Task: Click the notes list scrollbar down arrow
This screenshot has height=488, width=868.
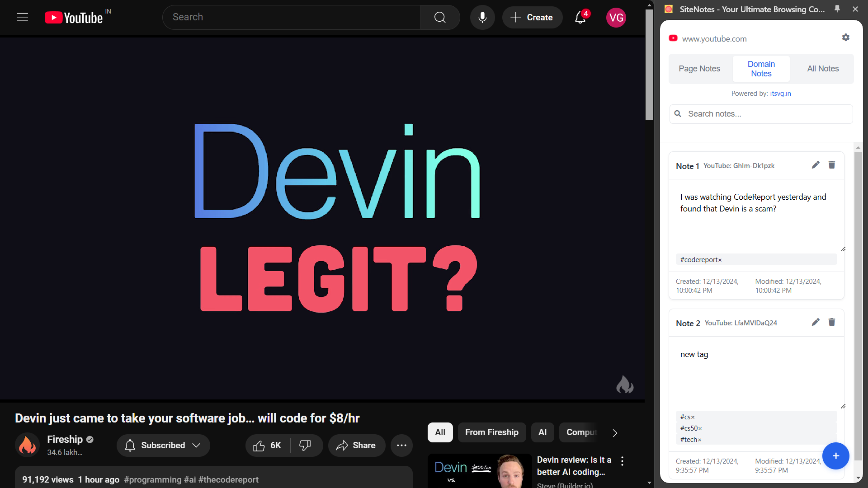Action: [x=858, y=478]
